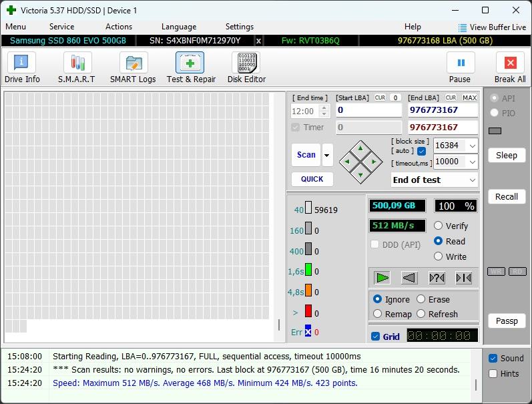Select the Write mode radio
Image resolution: width=532 pixels, height=404 pixels.
point(438,256)
